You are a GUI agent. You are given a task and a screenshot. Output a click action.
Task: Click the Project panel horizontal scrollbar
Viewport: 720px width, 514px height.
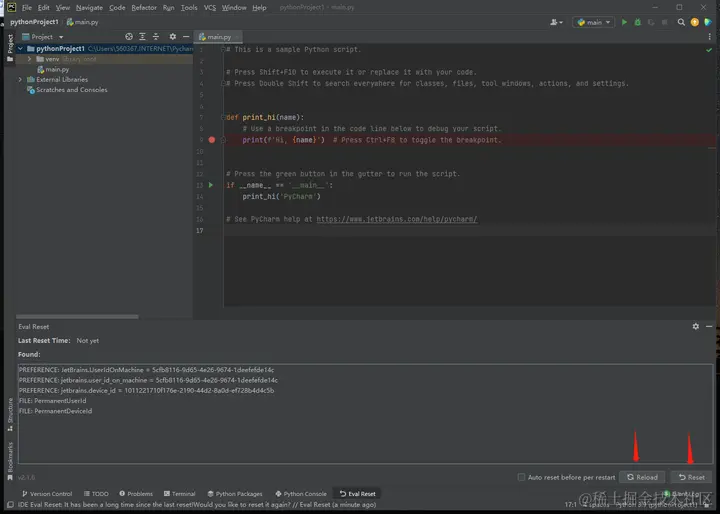click(x=77, y=316)
